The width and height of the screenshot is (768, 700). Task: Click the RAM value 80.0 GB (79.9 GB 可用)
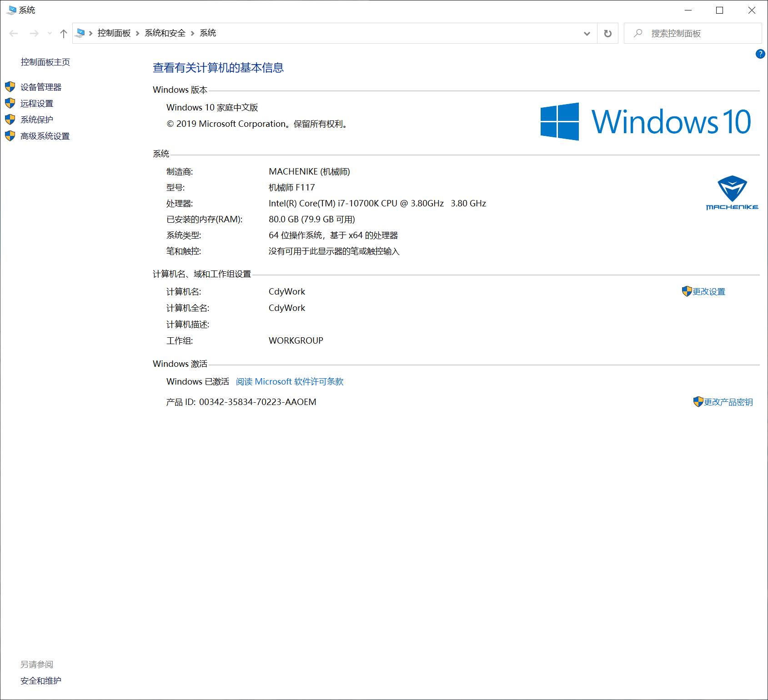(312, 220)
